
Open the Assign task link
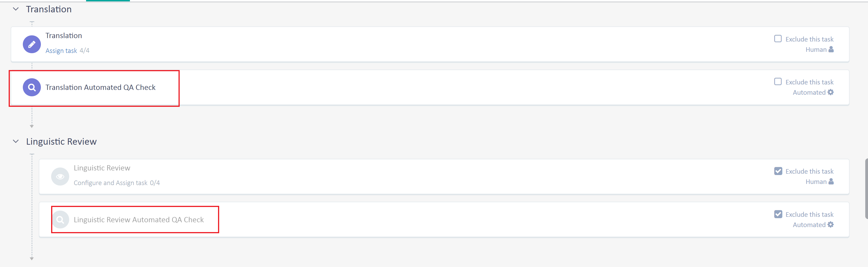pos(61,50)
